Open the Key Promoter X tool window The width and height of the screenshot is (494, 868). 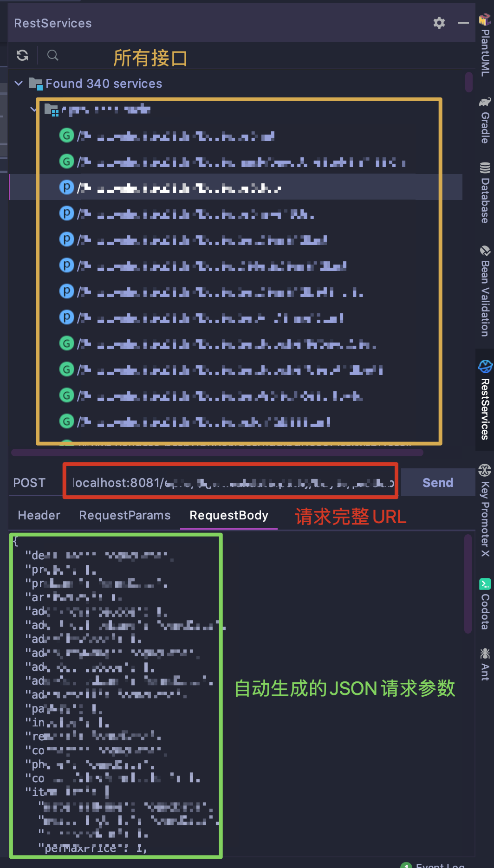pyautogui.click(x=485, y=511)
